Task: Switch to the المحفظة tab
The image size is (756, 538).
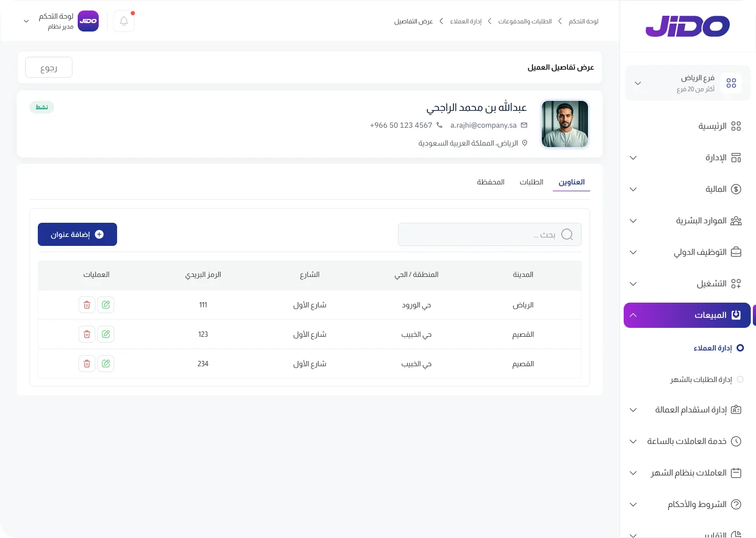Action: click(x=491, y=182)
